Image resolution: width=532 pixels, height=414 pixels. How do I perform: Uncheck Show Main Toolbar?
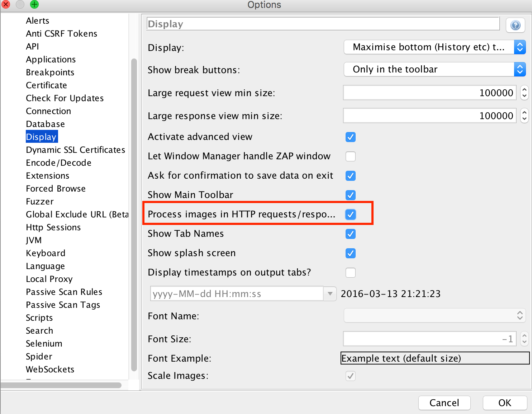point(350,195)
